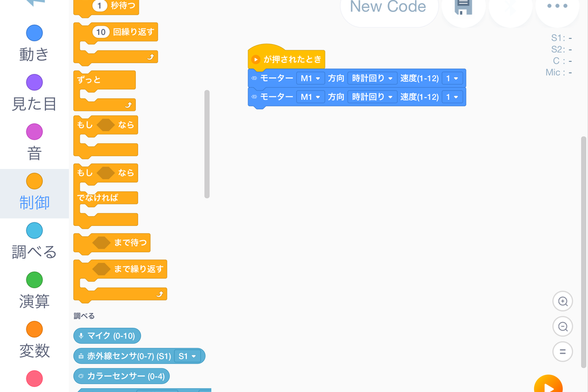The image size is (588, 392).
Task: Zoom out of the workspace
Action: click(x=563, y=326)
